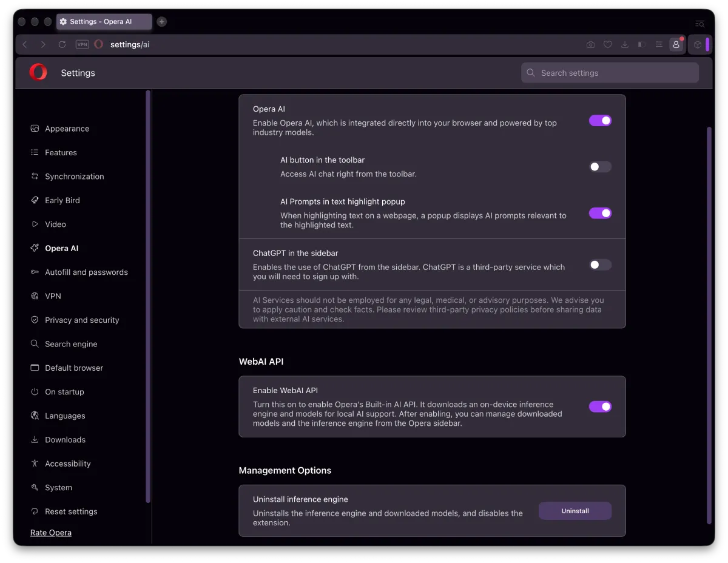Click the Uninstall button
This screenshot has width=728, height=563.
click(575, 511)
